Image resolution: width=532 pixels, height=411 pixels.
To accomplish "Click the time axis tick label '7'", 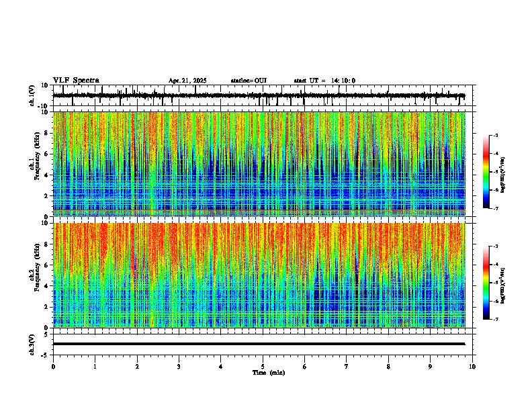I will pos(347,367).
